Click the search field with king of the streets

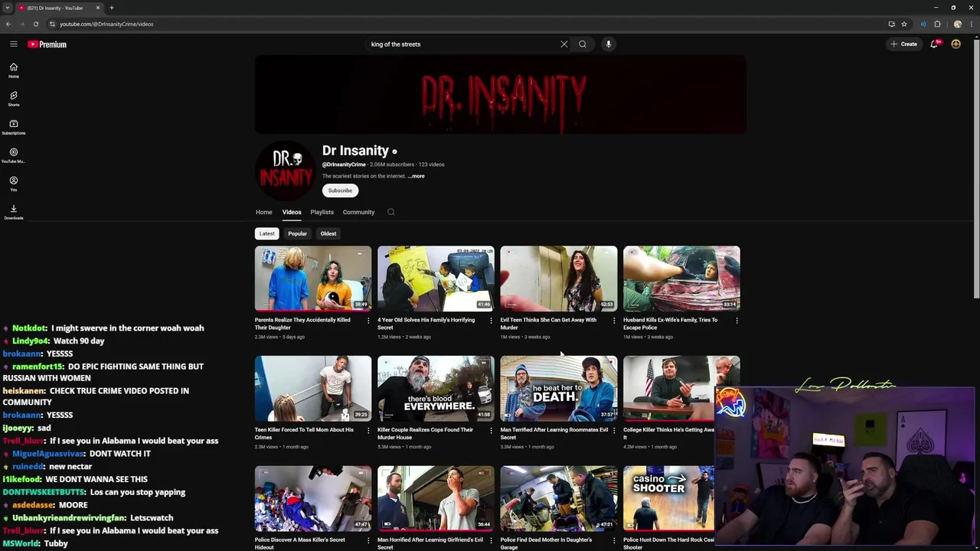tap(463, 44)
